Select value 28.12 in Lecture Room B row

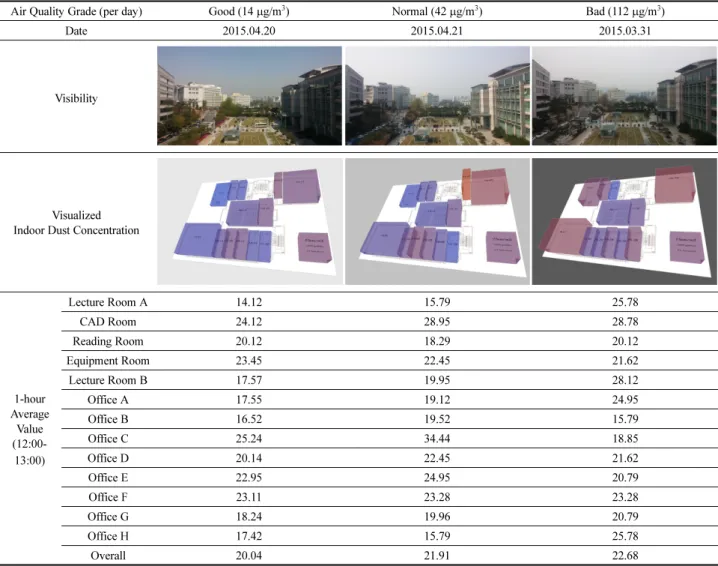[625, 380]
